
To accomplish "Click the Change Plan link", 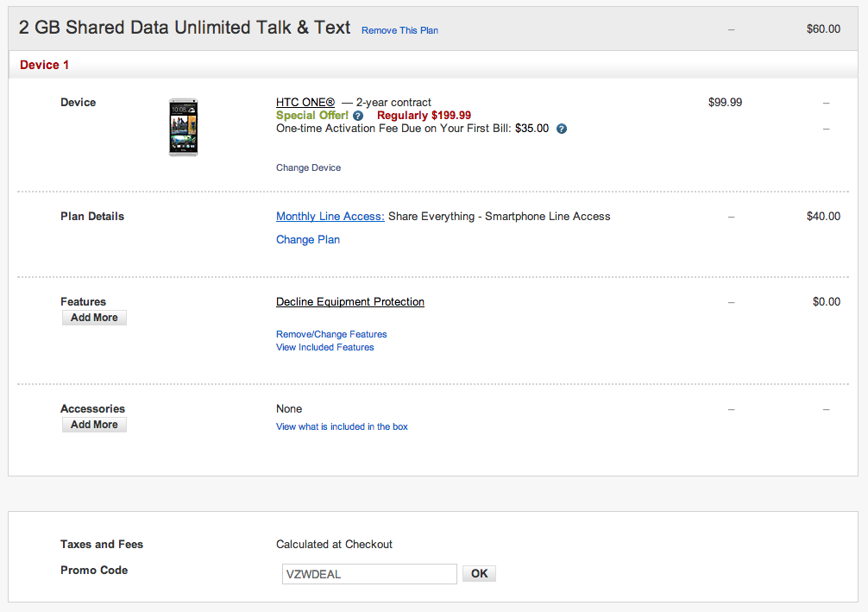I will tap(308, 240).
